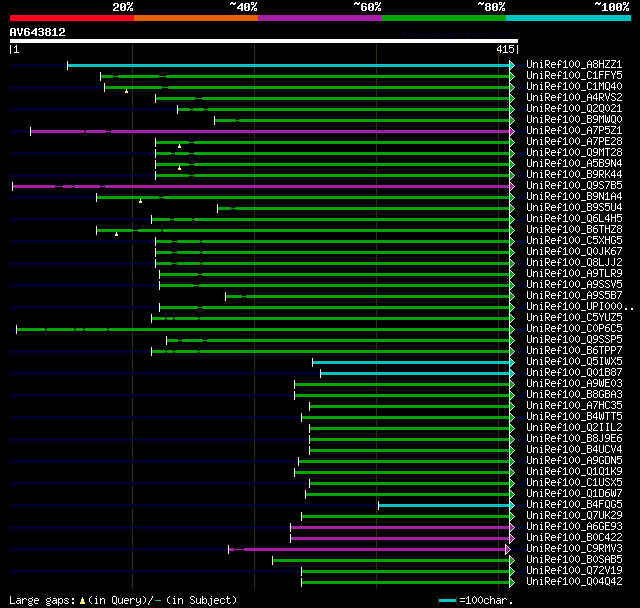Select UniRef100_A9S5B7 label
The image size is (640, 608).
(x=574, y=296)
